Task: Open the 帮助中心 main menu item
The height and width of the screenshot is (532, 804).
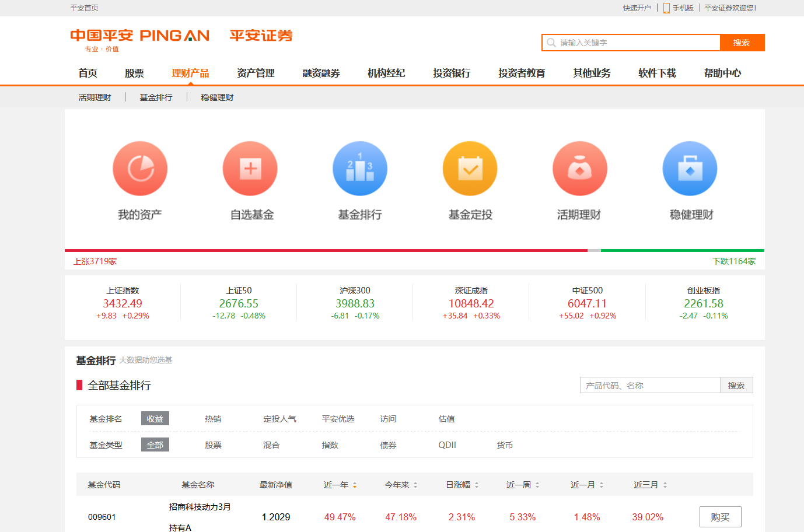Action: pyautogui.click(x=722, y=73)
